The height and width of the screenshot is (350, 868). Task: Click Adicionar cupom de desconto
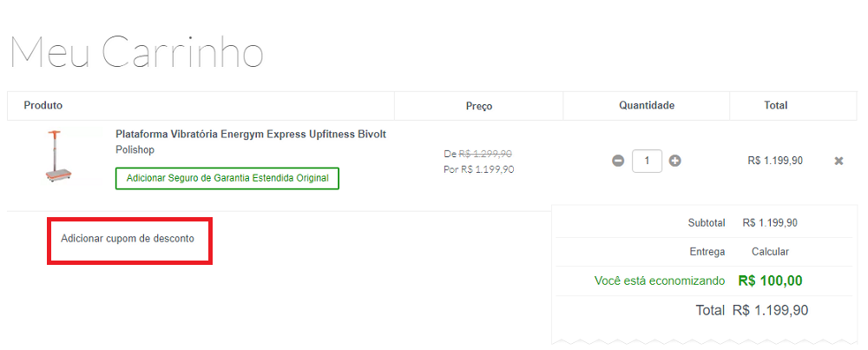(x=128, y=238)
